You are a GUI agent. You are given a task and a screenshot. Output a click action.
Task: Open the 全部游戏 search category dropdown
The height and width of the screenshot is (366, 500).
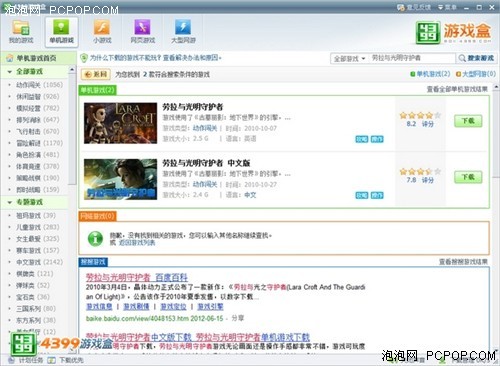[349, 59]
